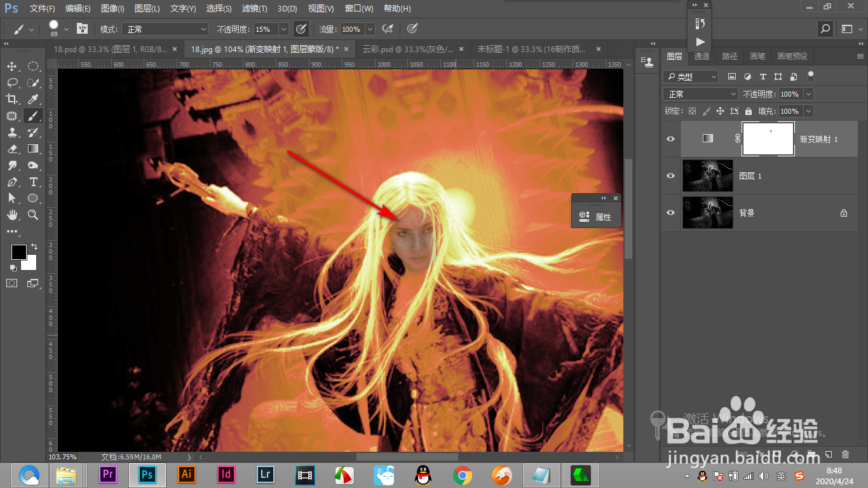Select the Hand tool
Screen dimensions: 868x488
[11, 215]
